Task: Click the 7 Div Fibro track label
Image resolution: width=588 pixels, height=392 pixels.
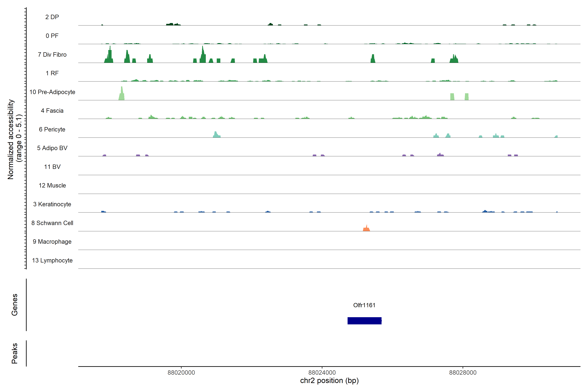Action: coord(52,55)
